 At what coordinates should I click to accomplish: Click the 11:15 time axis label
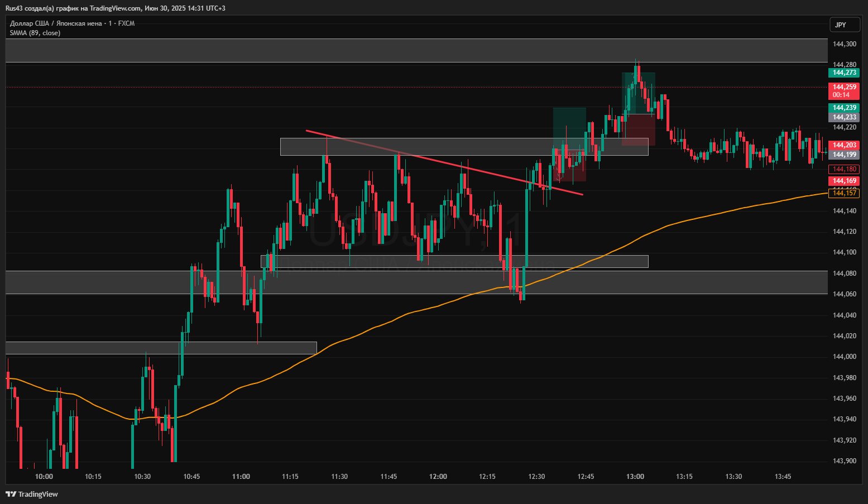[x=290, y=477]
